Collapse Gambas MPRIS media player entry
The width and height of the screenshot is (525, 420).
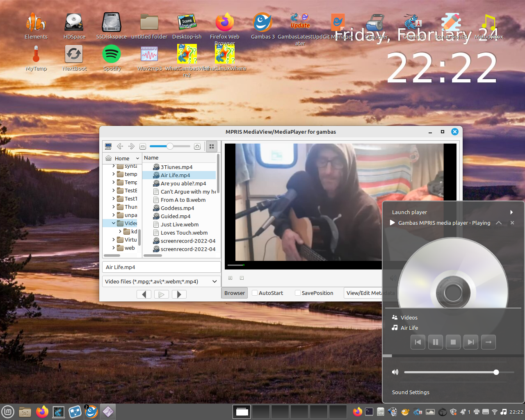tap(499, 223)
